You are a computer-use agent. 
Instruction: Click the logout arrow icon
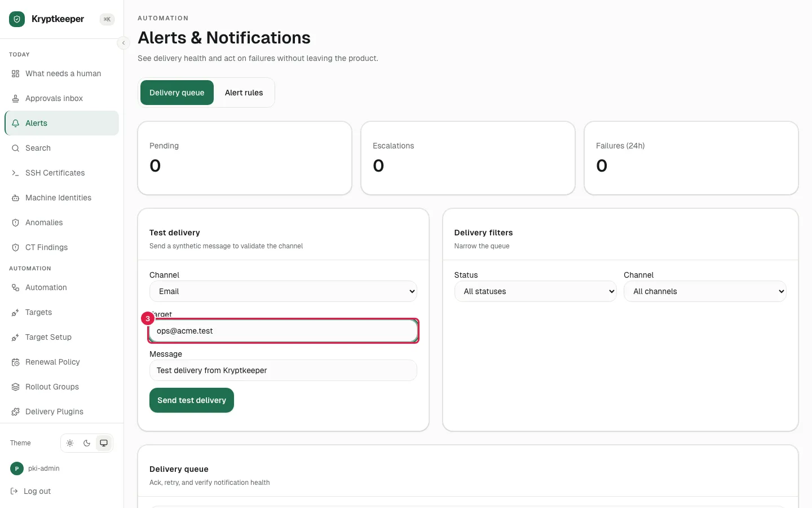tap(14, 492)
